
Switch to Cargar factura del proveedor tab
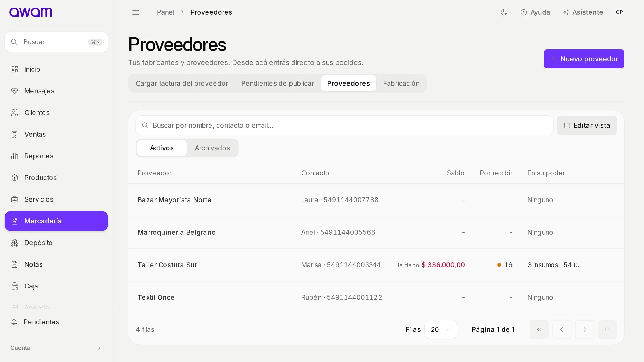[x=182, y=83]
